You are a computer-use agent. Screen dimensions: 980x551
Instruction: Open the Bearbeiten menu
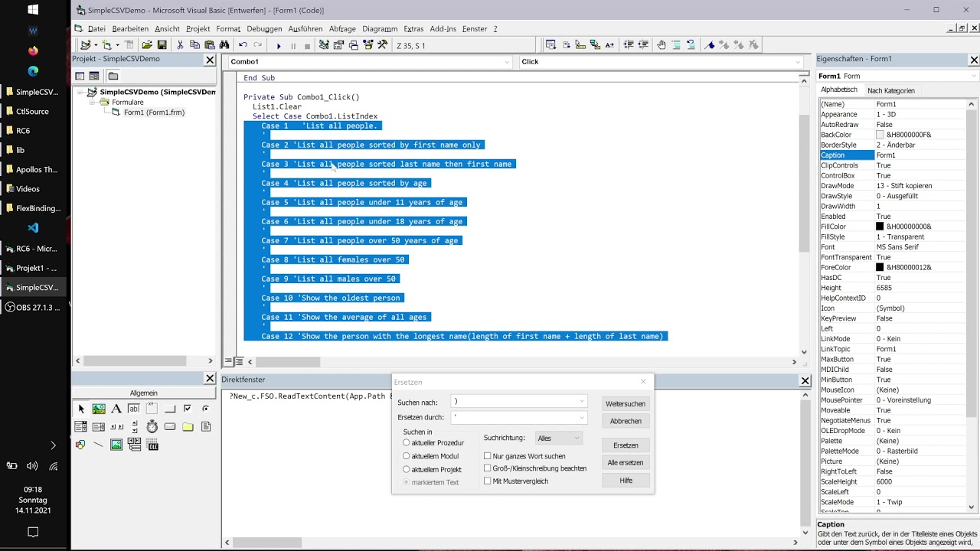point(130,28)
